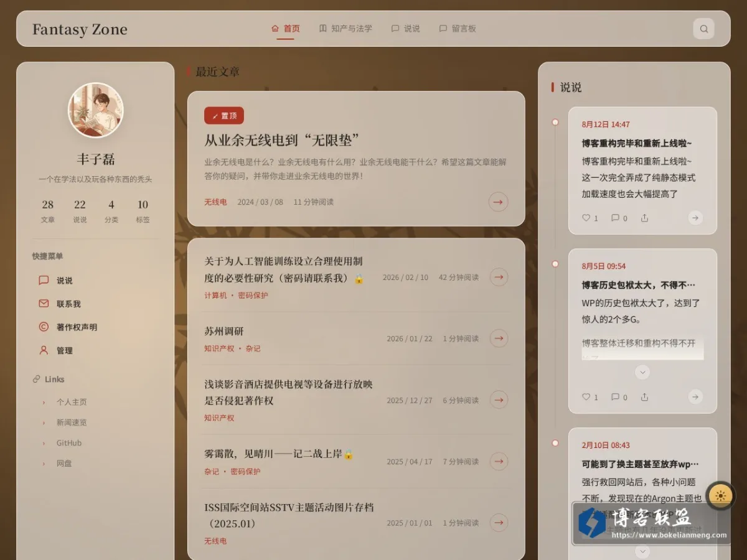This screenshot has height=560, width=747.
Task: Open the GitHub link
Action: click(x=68, y=443)
